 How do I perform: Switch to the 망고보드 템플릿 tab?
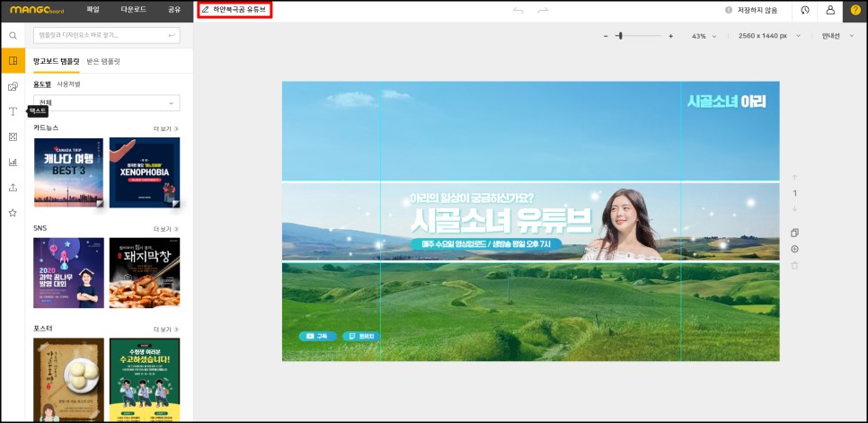pyautogui.click(x=57, y=61)
